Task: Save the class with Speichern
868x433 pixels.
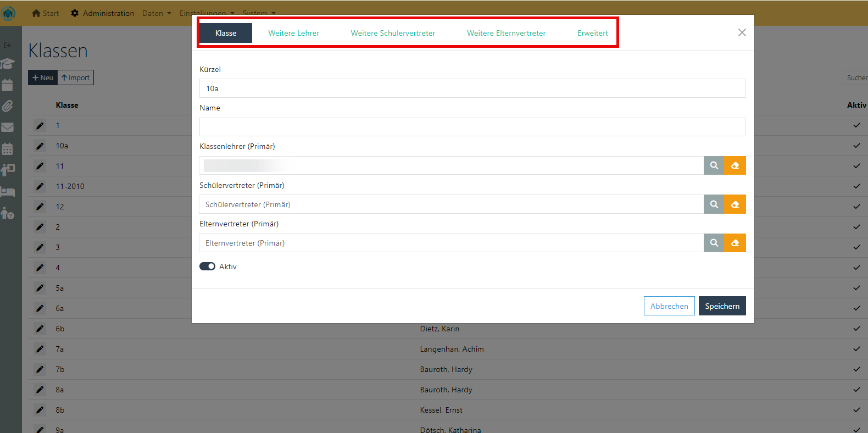Action: point(722,306)
